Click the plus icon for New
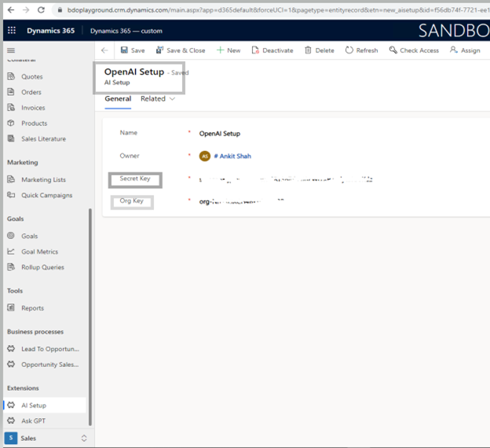This screenshot has width=490, height=448. click(x=221, y=50)
